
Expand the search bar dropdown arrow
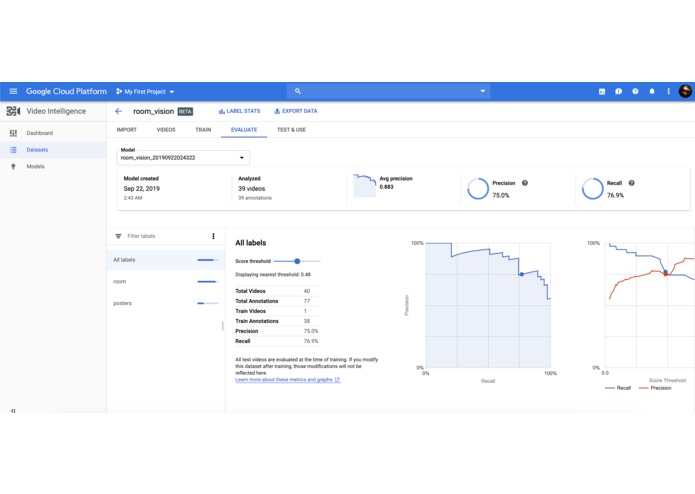483,91
